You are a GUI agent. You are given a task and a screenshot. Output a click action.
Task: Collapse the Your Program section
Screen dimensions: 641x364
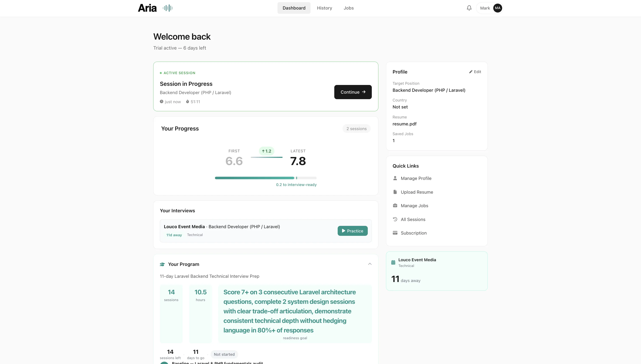click(370, 264)
